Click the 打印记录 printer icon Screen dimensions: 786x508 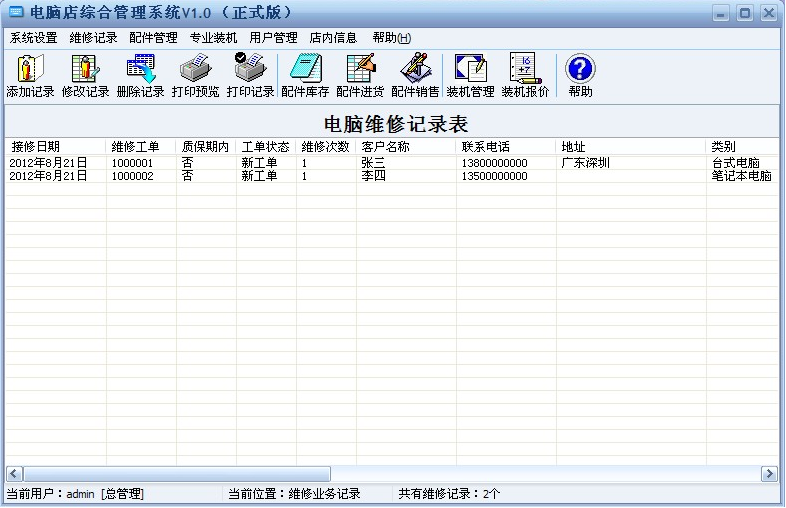[x=250, y=76]
